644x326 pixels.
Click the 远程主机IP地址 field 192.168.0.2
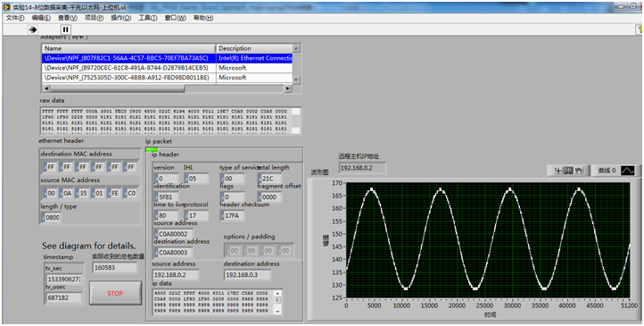(362, 168)
